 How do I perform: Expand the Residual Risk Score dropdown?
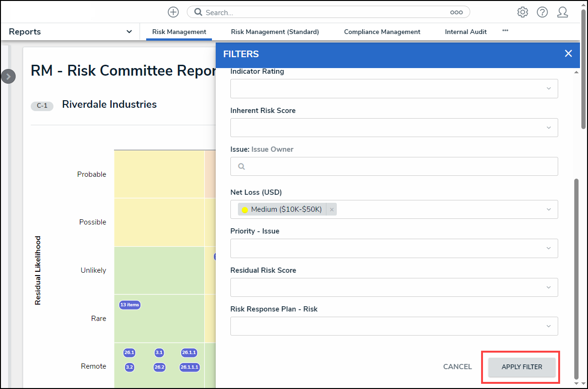point(548,287)
